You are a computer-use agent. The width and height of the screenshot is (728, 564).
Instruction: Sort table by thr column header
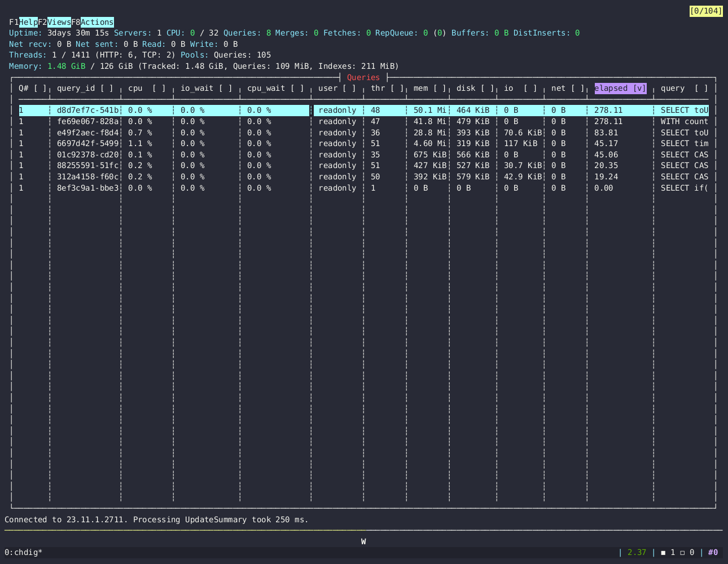(387, 88)
